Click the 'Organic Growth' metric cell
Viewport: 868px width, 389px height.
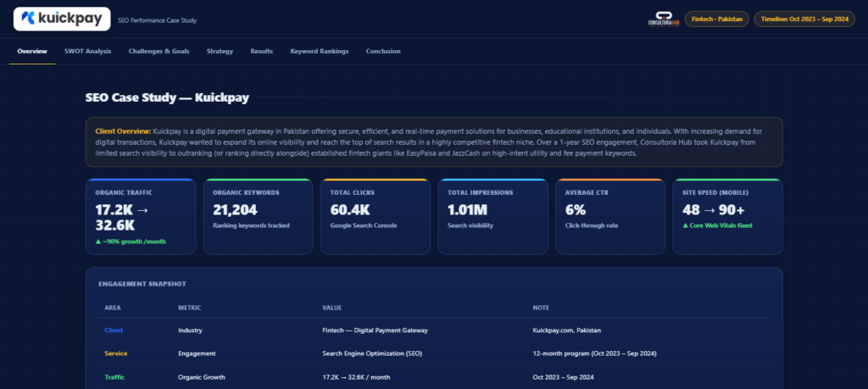click(202, 377)
